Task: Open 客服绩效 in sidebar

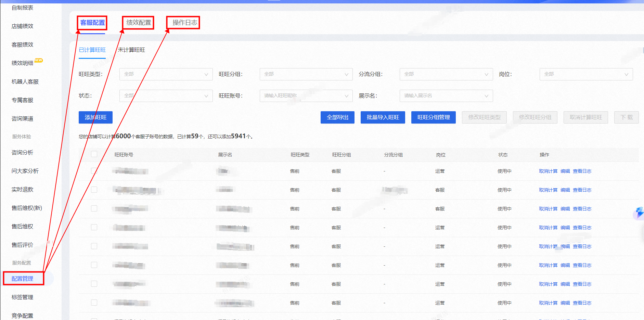Action: [22, 44]
